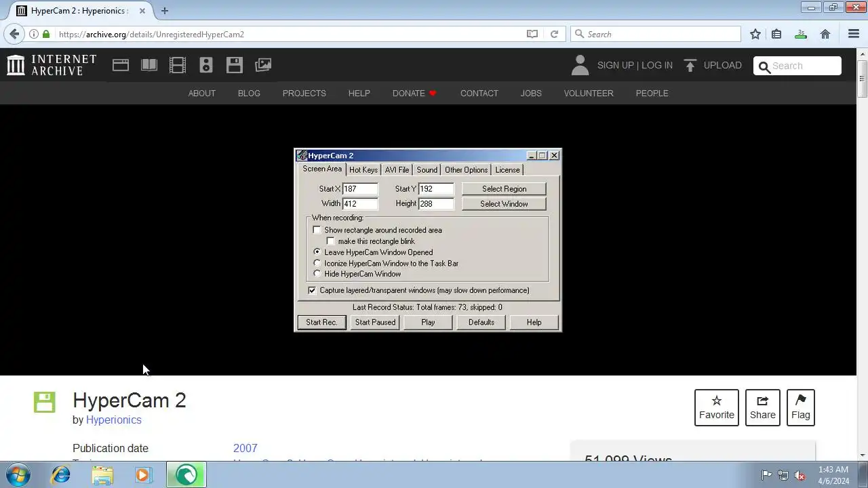
Task: Reload the page with refresh icon
Action: coord(554,34)
